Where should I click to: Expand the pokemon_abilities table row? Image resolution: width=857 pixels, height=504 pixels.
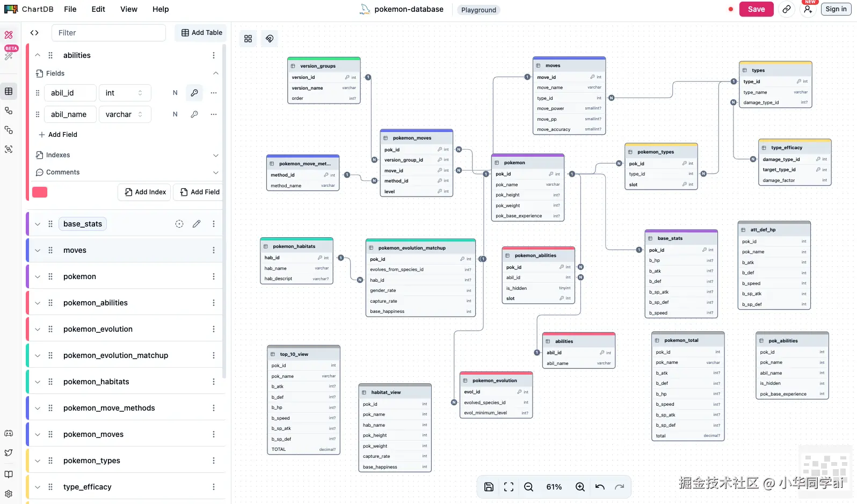(x=38, y=303)
